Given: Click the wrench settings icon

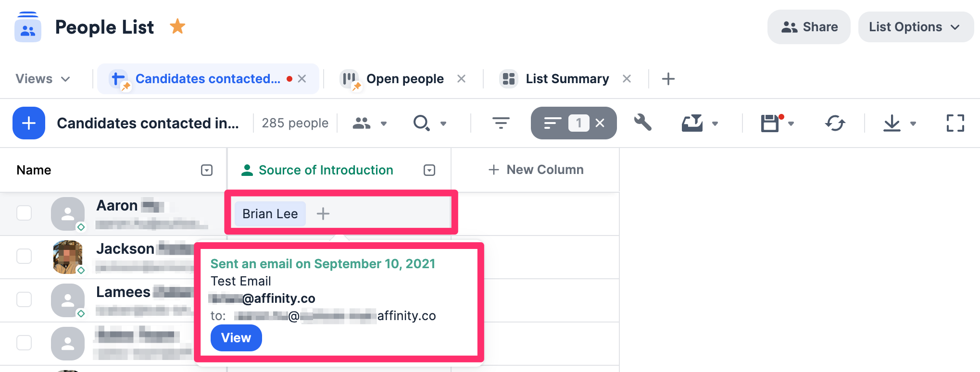Looking at the screenshot, I should point(643,123).
